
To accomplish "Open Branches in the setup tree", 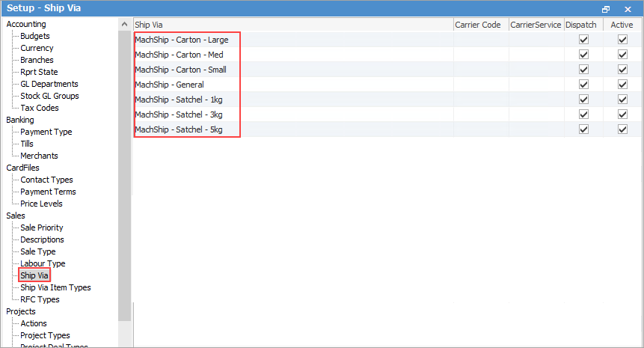I will coord(37,60).
